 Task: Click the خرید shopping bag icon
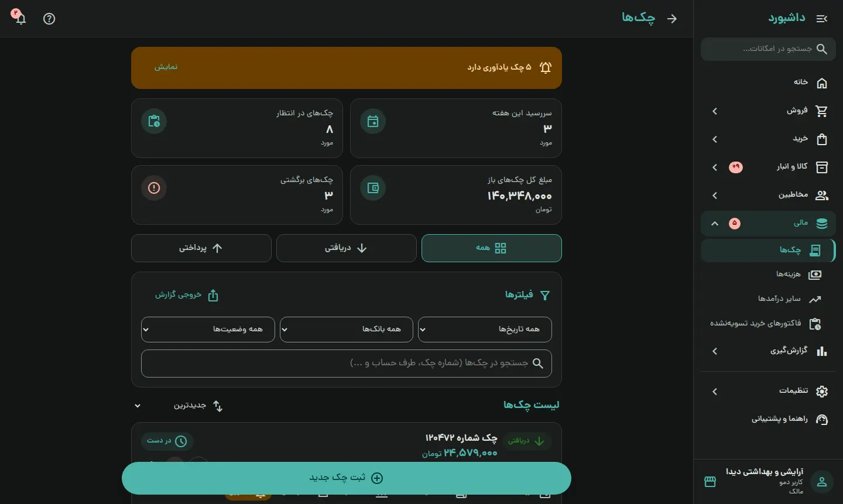coord(822,139)
